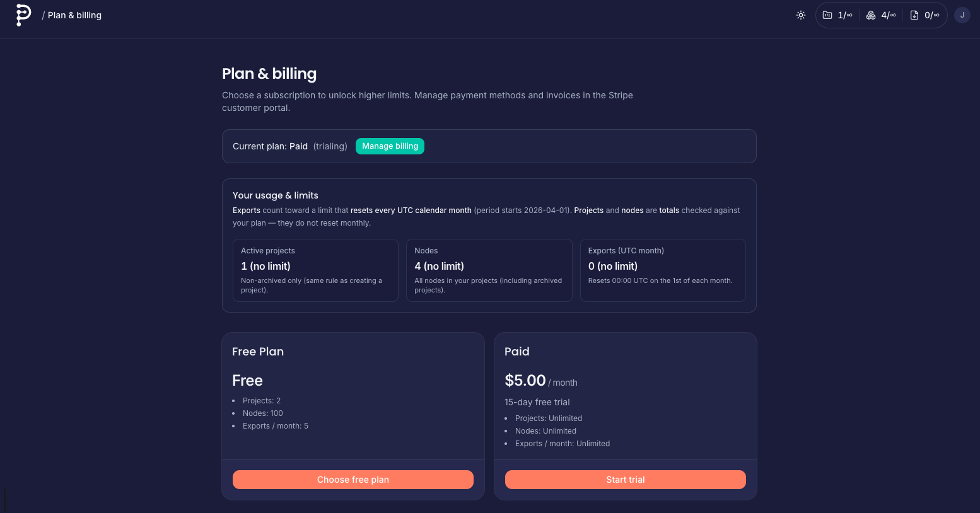Screen dimensions: 980x513
Task: Open the user avatar menu labeled J
Action: [962, 15]
